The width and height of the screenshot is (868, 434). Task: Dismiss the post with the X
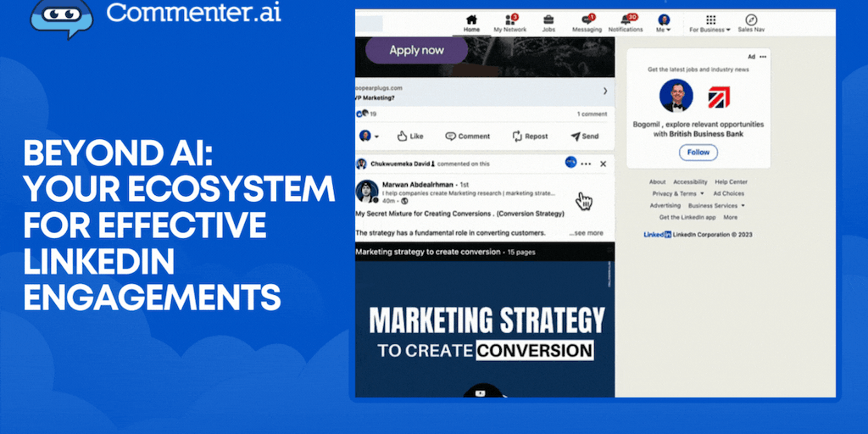(x=604, y=164)
